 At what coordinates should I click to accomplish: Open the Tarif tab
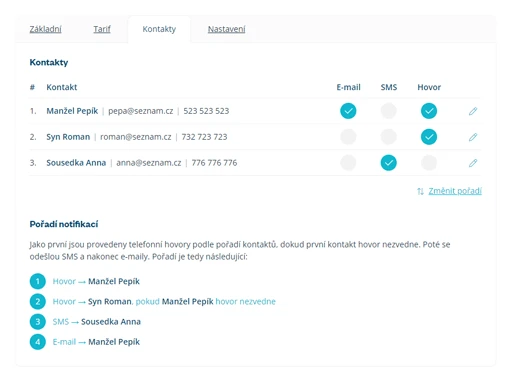tap(102, 29)
